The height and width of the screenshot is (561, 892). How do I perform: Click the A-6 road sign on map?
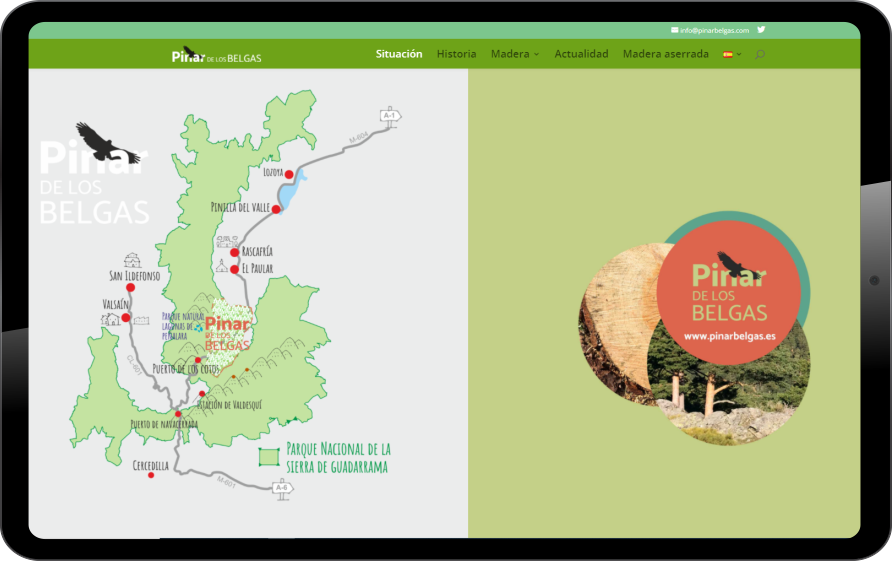pos(284,488)
